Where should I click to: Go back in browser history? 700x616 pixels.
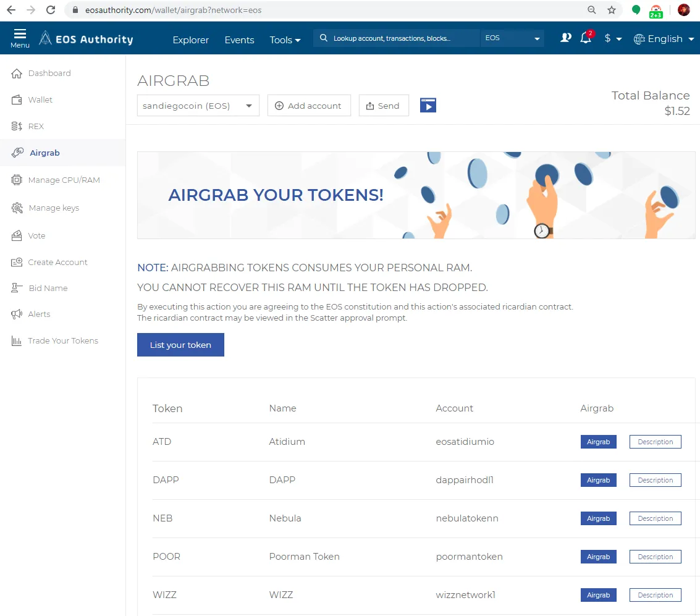point(11,10)
